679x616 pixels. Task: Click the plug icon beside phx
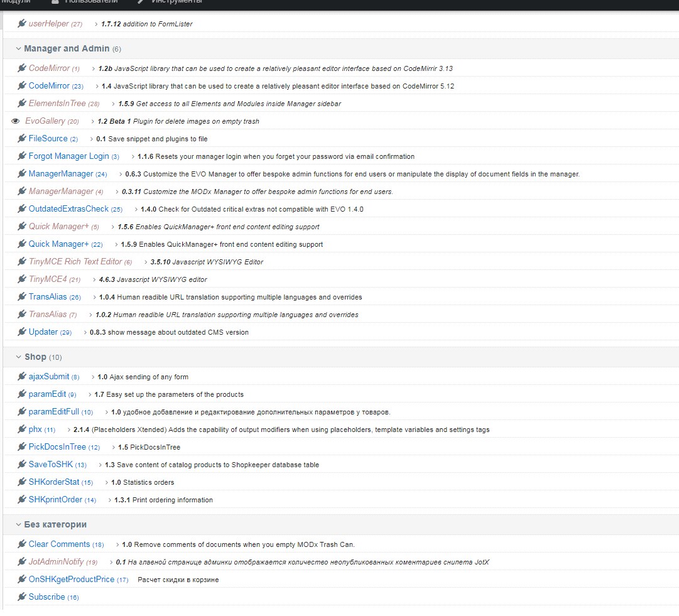(x=21, y=430)
